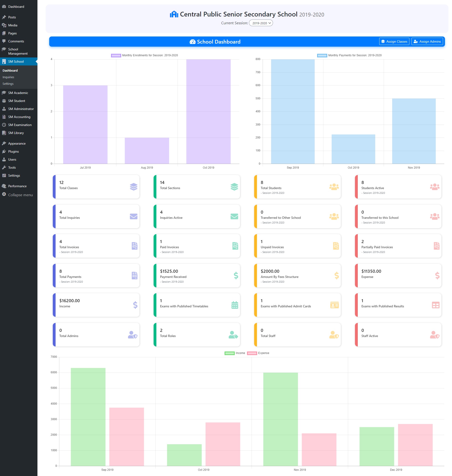The height and width of the screenshot is (476, 452).
Task: Open the Current Session dropdown
Action: [x=261, y=23]
